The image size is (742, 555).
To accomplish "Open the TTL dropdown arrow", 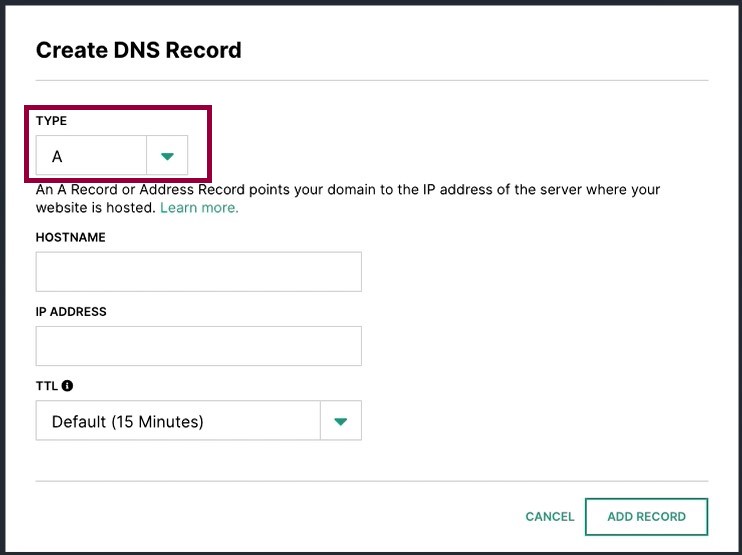I will pyautogui.click(x=341, y=421).
